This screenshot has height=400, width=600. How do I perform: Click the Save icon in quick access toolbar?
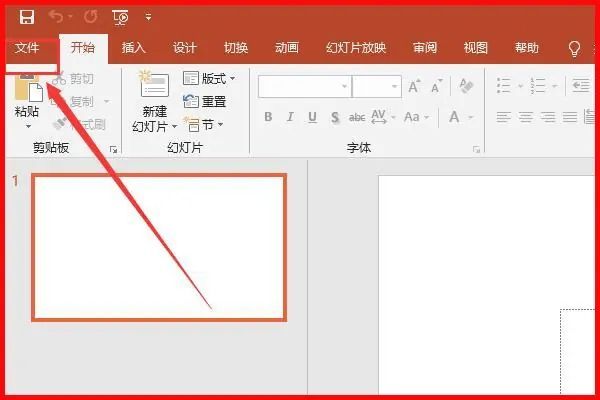coord(27,17)
